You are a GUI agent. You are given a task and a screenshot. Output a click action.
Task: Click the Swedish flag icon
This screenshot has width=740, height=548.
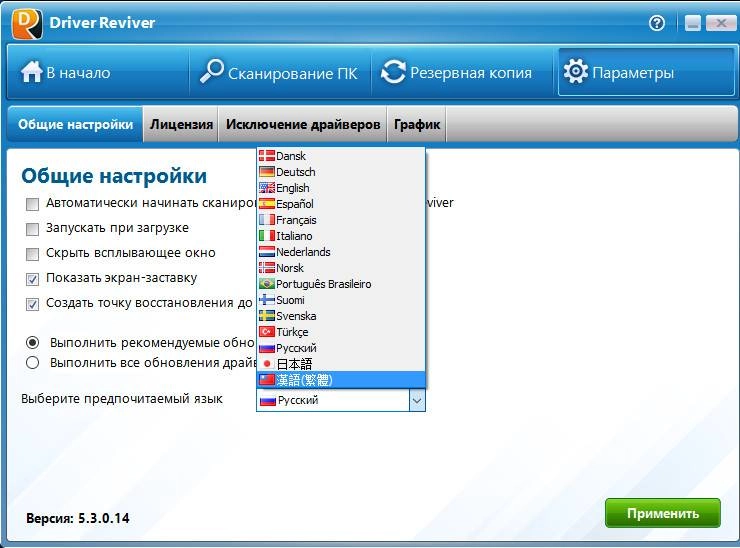tap(267, 316)
